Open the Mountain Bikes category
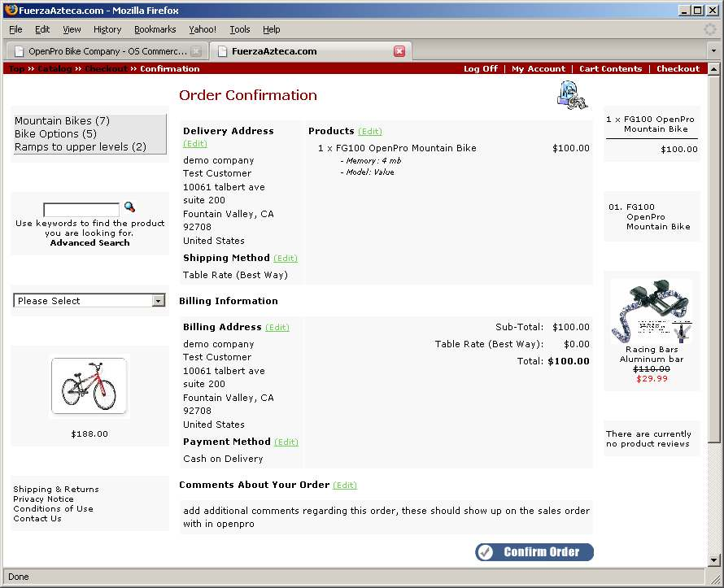Screen dimensions: 724x588 (62, 121)
